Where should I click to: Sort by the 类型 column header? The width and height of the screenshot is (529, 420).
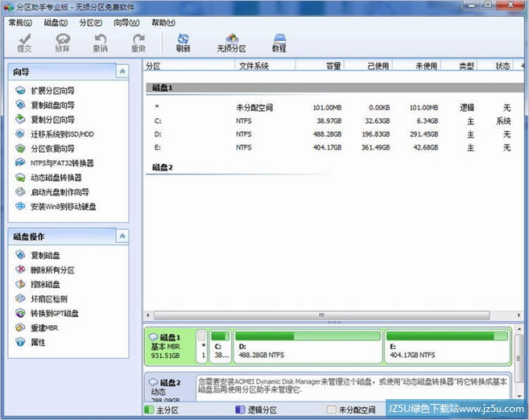point(459,66)
